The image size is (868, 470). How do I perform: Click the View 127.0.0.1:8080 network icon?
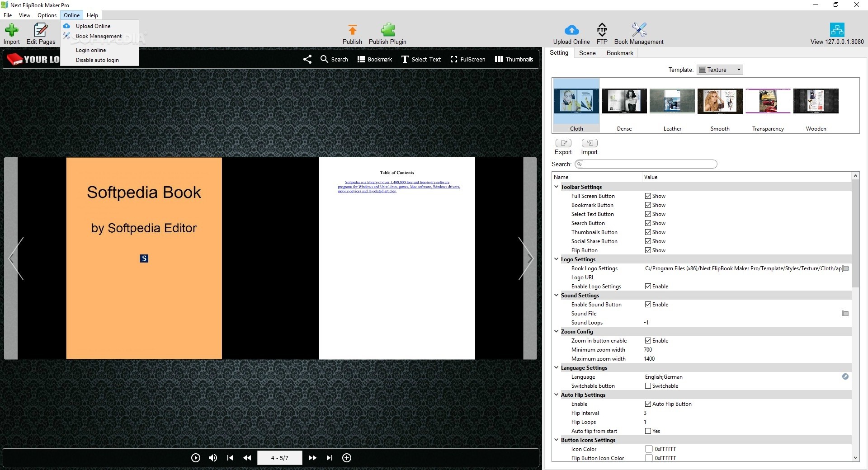[x=837, y=30]
